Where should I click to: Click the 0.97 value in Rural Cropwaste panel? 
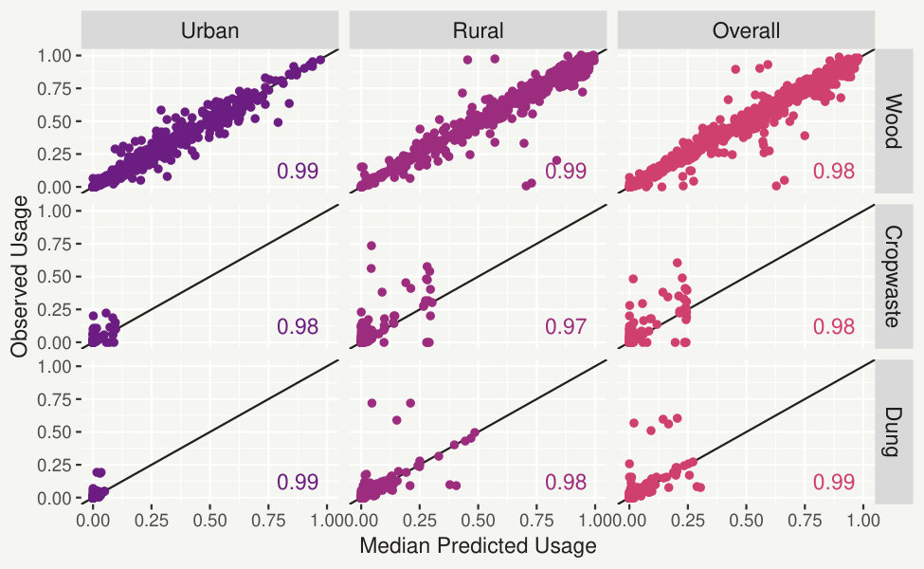566,326
